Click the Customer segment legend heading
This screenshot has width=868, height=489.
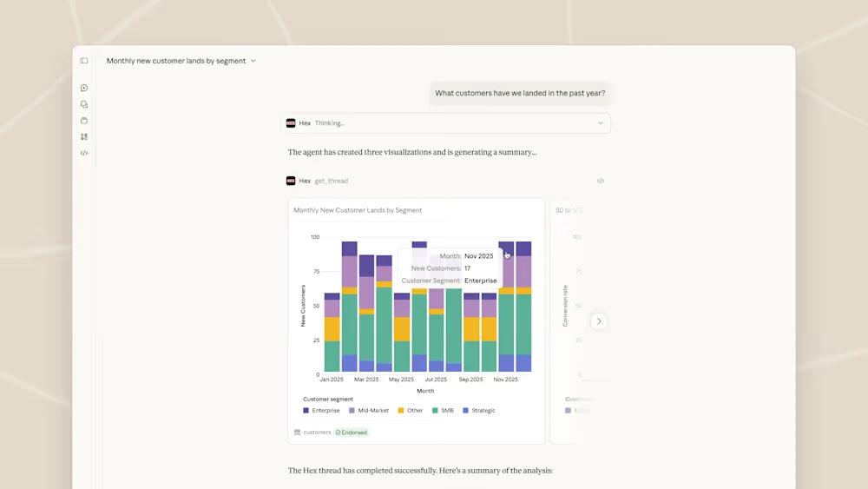tap(328, 400)
